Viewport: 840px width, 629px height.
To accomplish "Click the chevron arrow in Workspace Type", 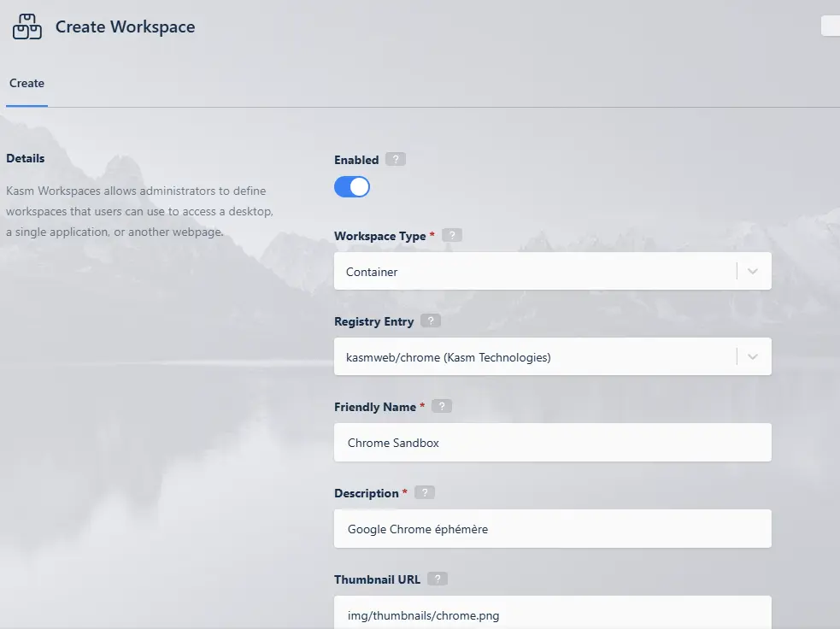I will click(x=753, y=272).
